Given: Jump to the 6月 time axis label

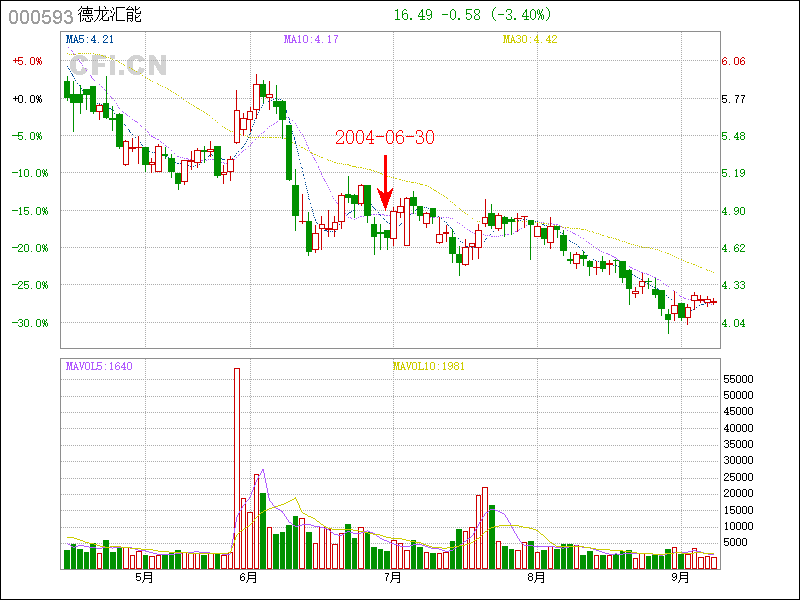Looking at the screenshot, I should pyautogui.click(x=248, y=577).
